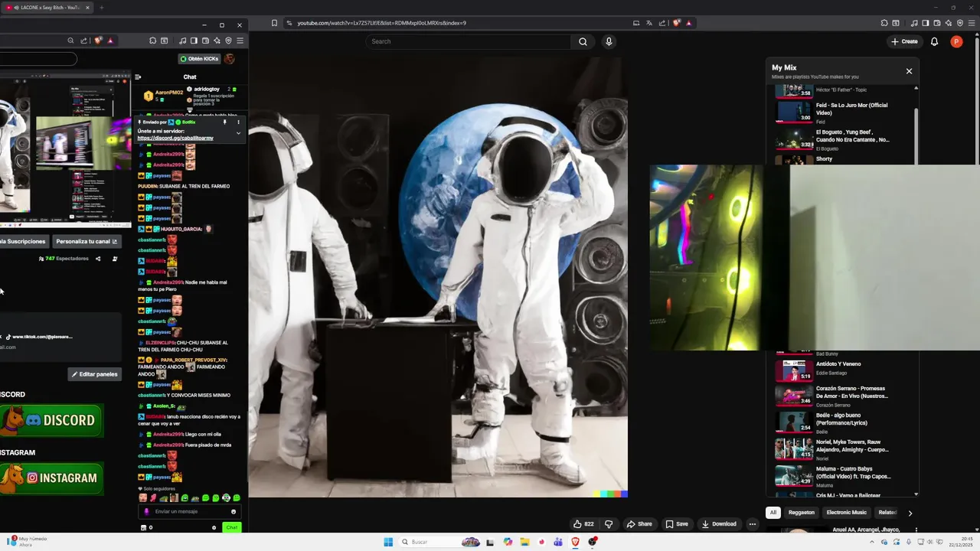
Task: Open Brave Rewards triangle icon in YouTube window
Action: pos(688,23)
